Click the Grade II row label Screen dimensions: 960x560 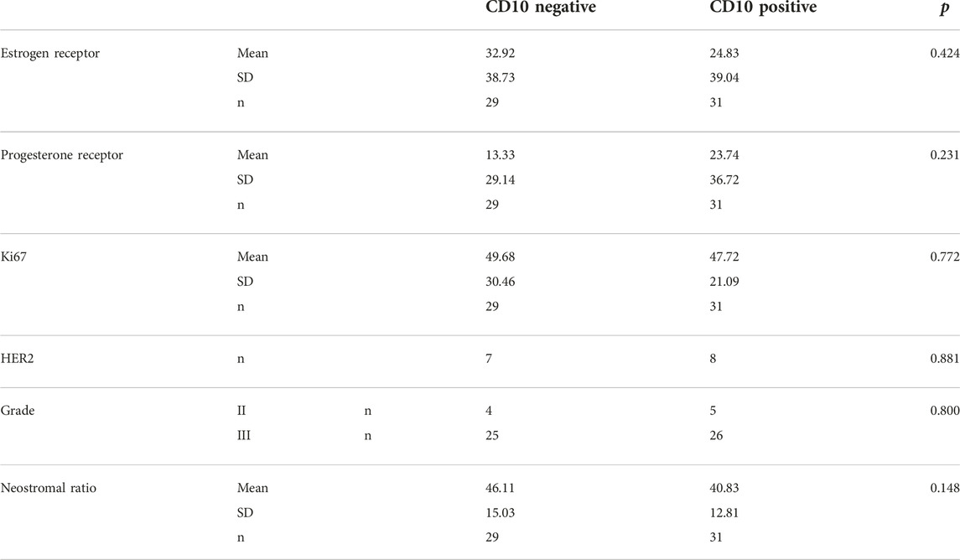coord(241,411)
